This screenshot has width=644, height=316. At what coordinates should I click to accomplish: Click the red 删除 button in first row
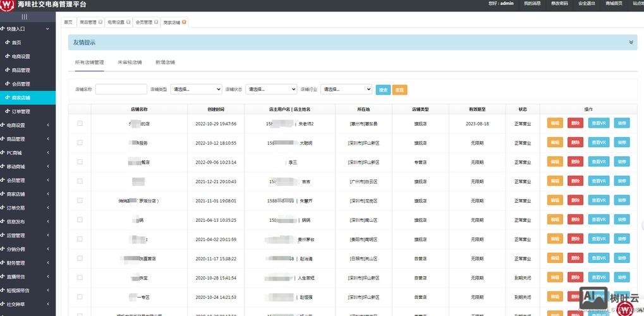point(575,124)
